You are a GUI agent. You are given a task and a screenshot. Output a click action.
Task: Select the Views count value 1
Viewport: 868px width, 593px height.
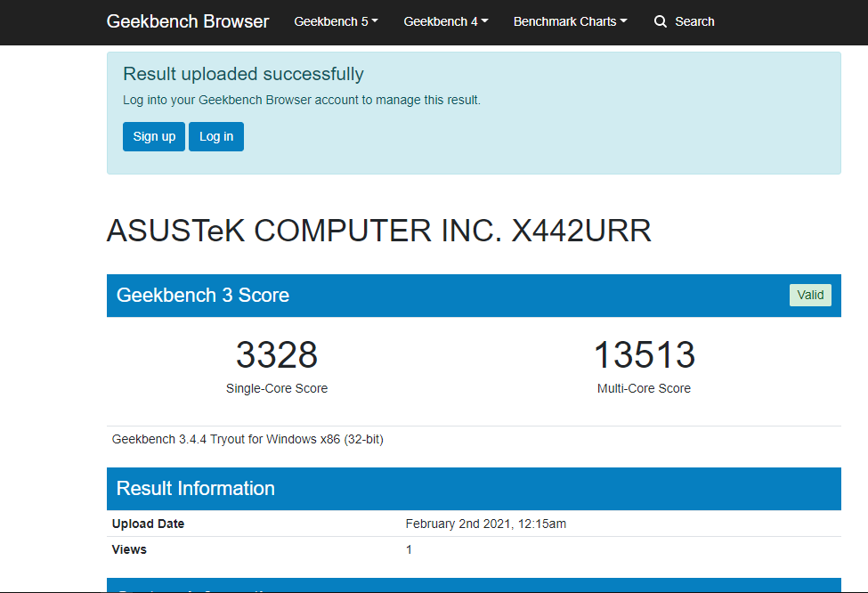click(409, 549)
